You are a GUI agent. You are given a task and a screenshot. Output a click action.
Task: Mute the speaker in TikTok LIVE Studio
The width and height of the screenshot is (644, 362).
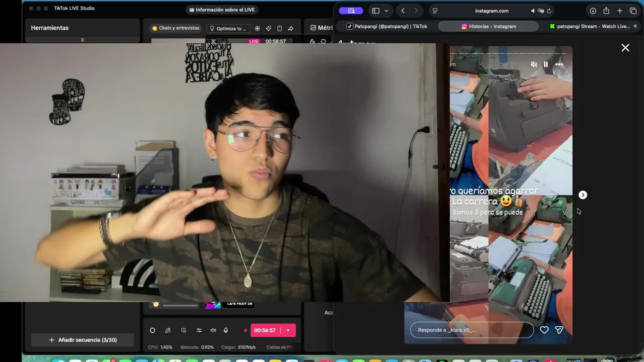(x=213, y=330)
